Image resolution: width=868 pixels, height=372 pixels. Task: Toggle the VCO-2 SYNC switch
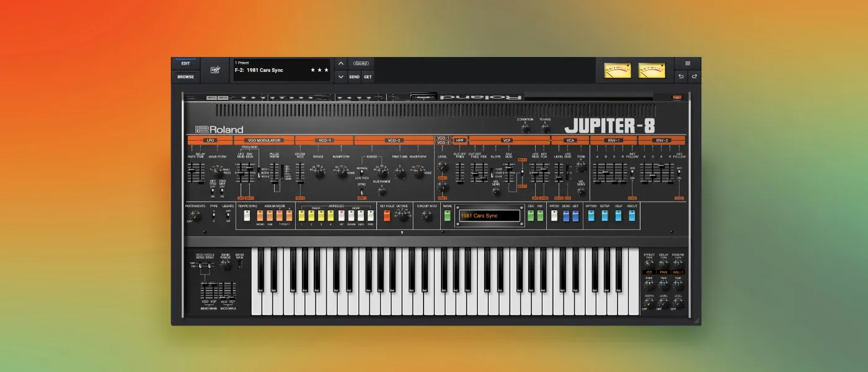coord(362,191)
